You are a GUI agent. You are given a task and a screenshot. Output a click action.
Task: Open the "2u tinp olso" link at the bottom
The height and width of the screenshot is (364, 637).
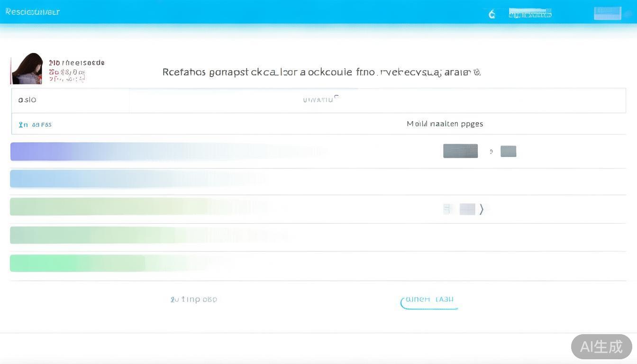[x=193, y=300]
